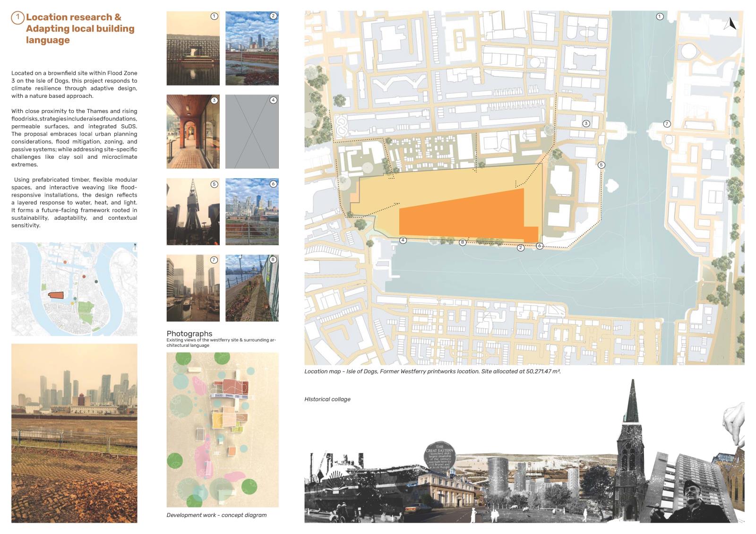Click the "Photographs" heading
Image resolution: width=756 pixels, height=534 pixels.
pyautogui.click(x=189, y=334)
